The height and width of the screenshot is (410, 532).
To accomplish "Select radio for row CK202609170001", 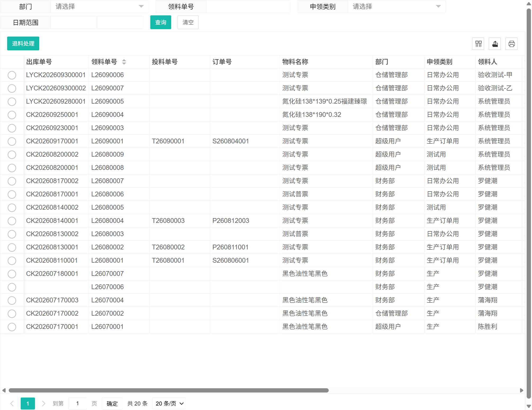I will [12, 142].
